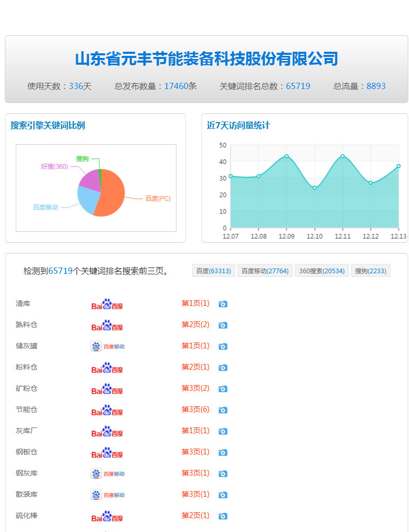The height and width of the screenshot is (532, 409).
Task: Click camera icon beside 矿粉仓 ranking
Action: [223, 389]
